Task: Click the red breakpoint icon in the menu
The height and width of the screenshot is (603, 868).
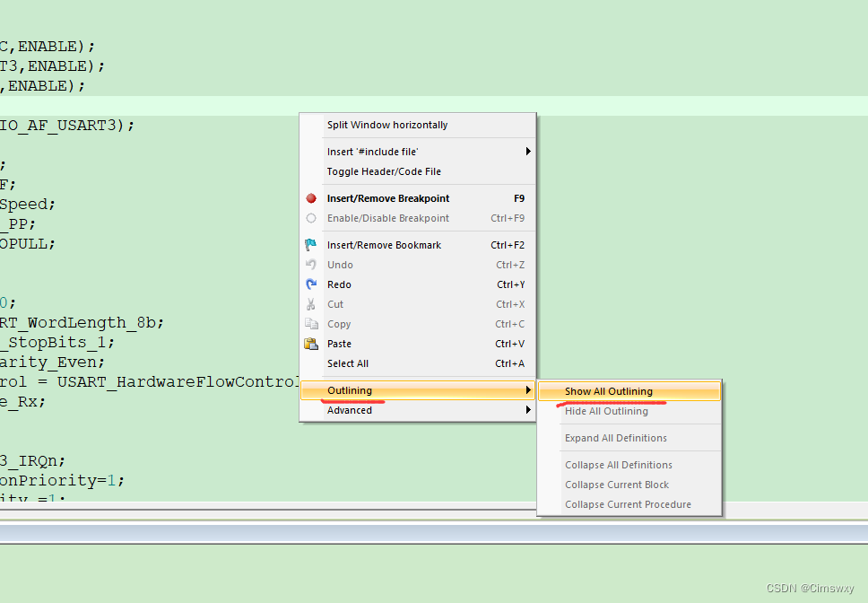Action: pyautogui.click(x=311, y=198)
